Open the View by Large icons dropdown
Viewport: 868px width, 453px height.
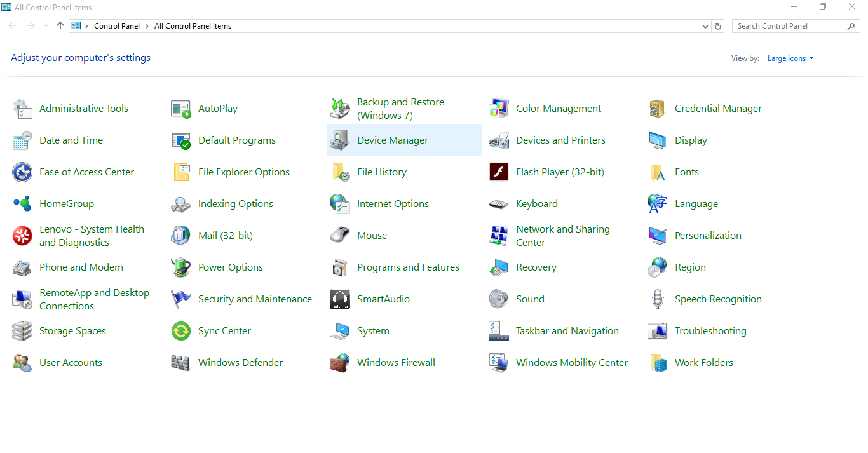[790, 58]
